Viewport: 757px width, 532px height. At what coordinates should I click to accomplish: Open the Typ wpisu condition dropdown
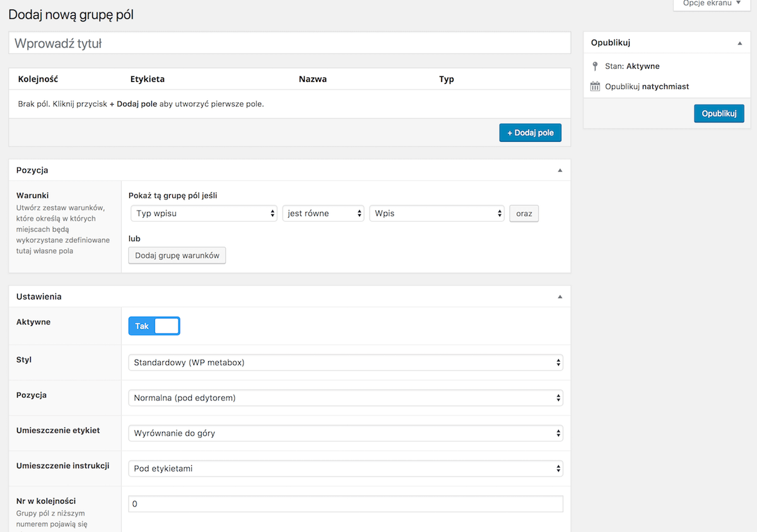click(x=204, y=213)
